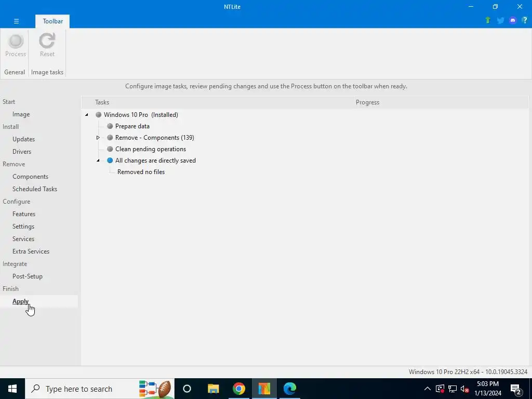This screenshot has height=399, width=532.
Task: Click the Windows version status bar text
Action: tap(468, 372)
